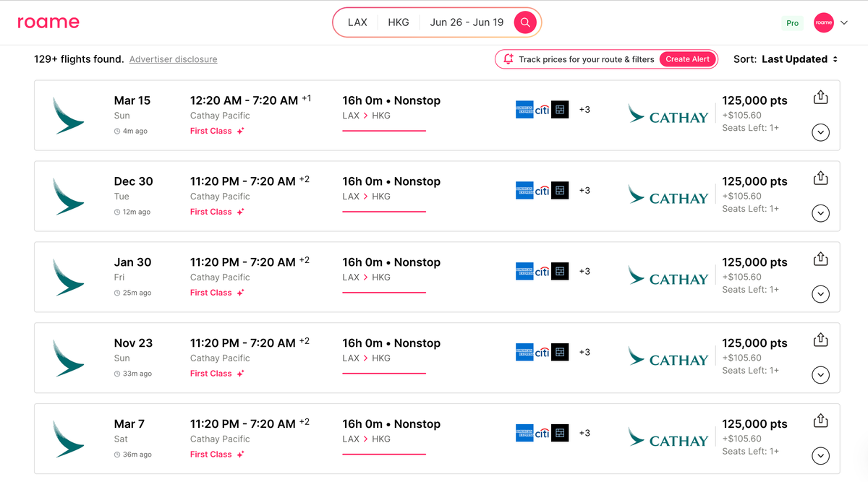Click the price tracking bell icon
This screenshot has width=868, height=482.
tap(508, 59)
